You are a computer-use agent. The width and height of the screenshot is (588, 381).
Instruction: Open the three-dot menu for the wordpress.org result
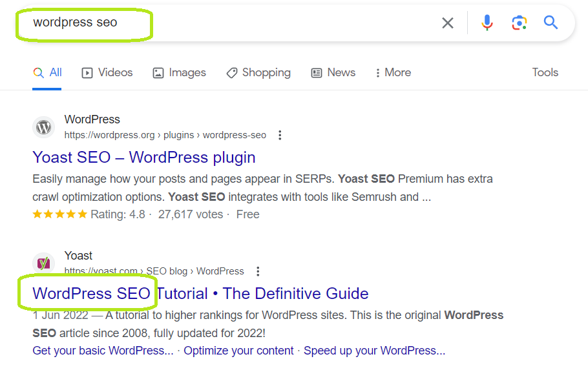coord(280,135)
